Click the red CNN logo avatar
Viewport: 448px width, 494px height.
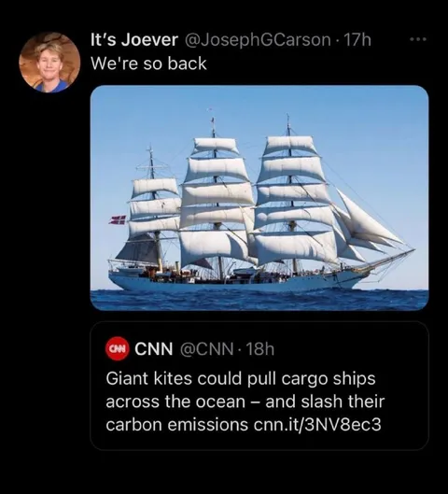(x=117, y=349)
